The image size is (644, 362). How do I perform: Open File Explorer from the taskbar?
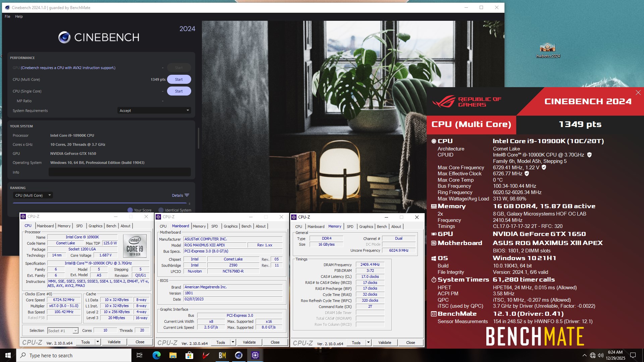173,355
